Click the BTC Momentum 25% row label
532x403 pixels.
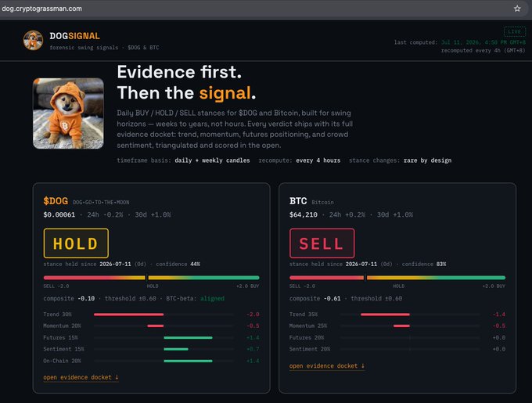pyautogui.click(x=308, y=326)
